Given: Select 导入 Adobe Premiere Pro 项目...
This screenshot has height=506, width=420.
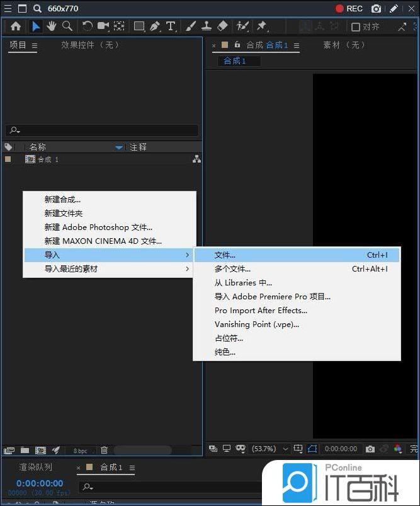Looking at the screenshot, I should pos(297,297).
